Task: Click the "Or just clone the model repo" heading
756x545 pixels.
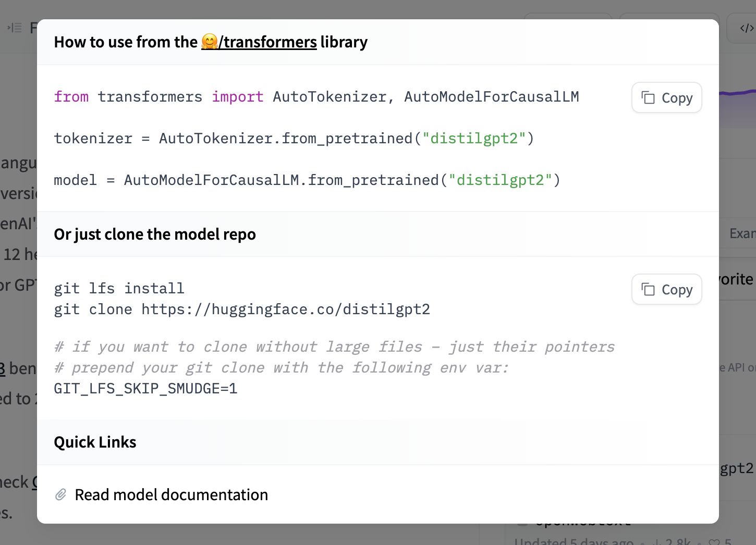Action: (x=155, y=234)
